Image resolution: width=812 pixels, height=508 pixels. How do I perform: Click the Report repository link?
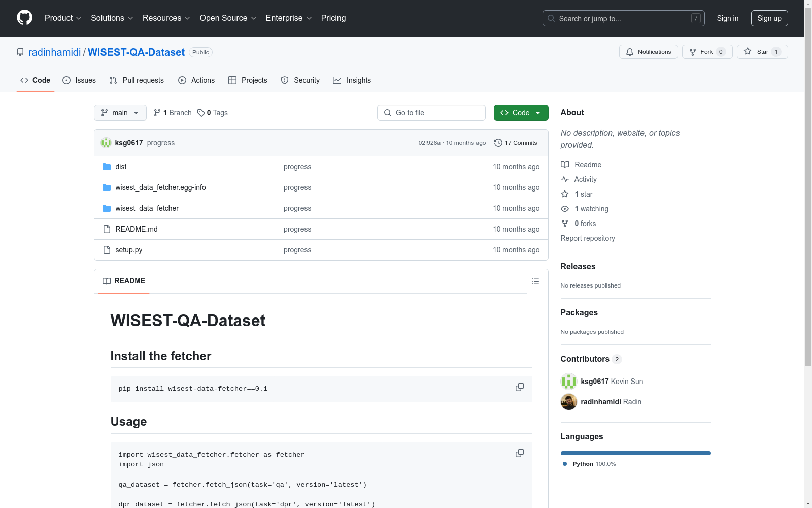click(588, 238)
